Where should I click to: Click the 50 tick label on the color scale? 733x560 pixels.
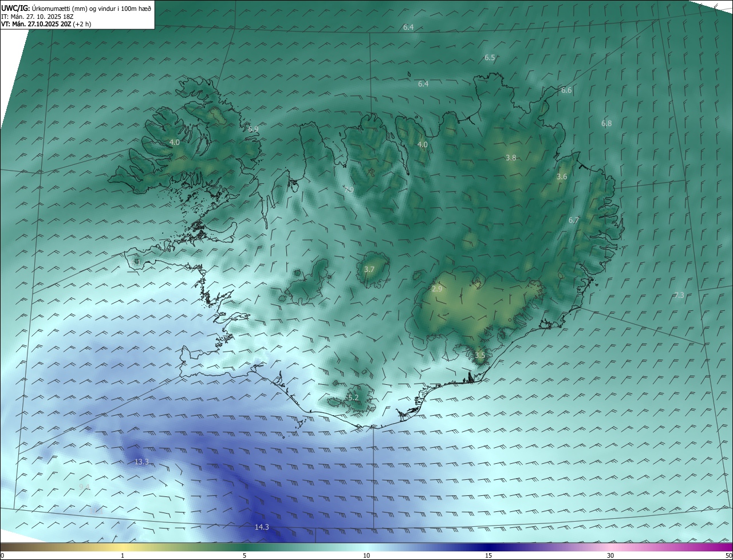click(728, 555)
